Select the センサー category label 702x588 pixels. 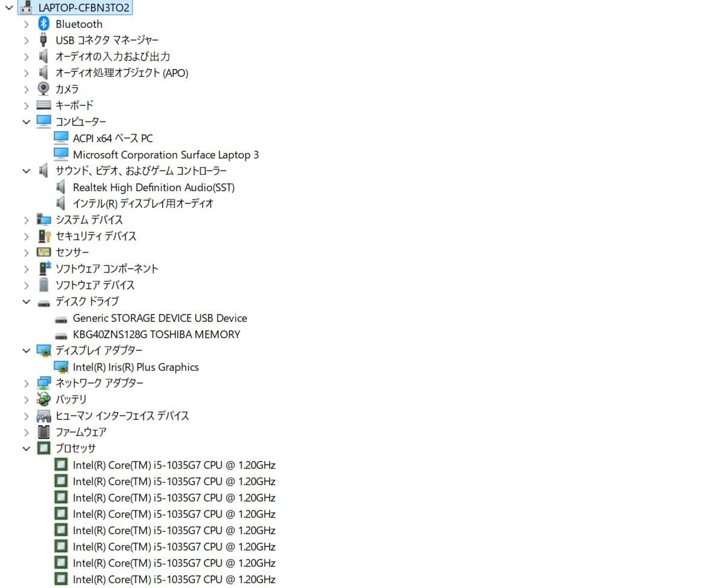pos(72,252)
